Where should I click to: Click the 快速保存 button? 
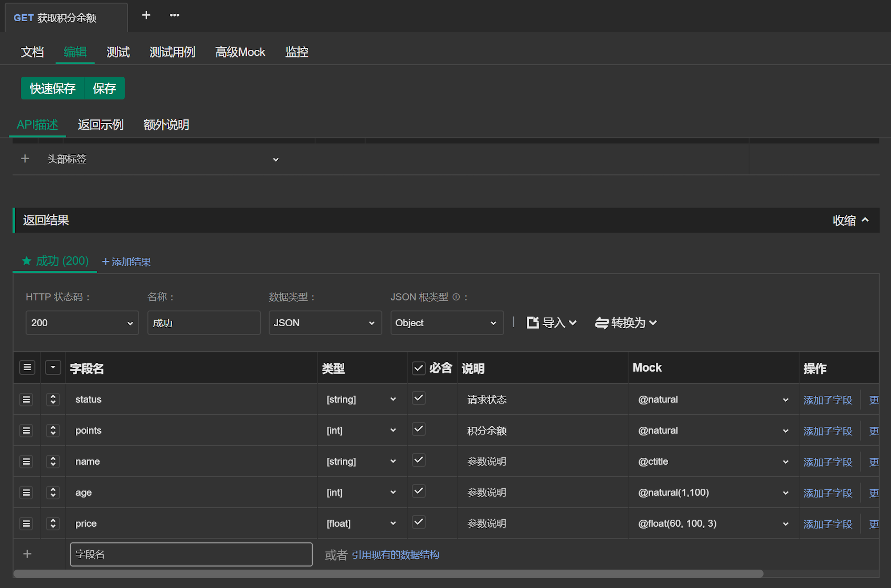(53, 88)
